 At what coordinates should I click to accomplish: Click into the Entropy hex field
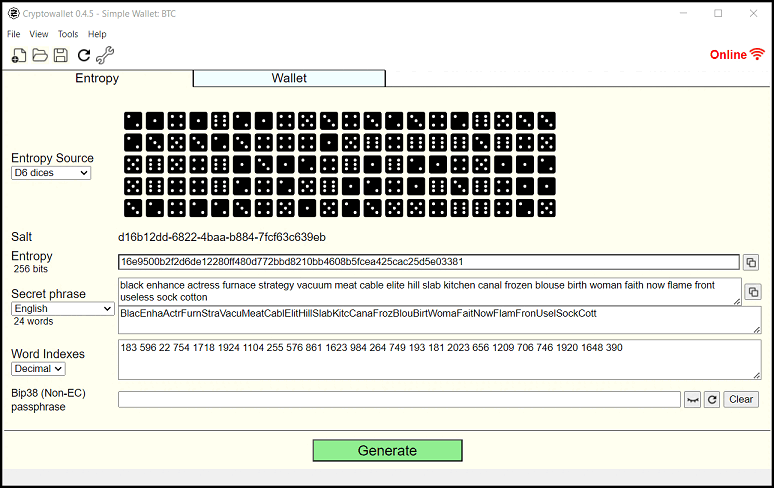(x=428, y=262)
